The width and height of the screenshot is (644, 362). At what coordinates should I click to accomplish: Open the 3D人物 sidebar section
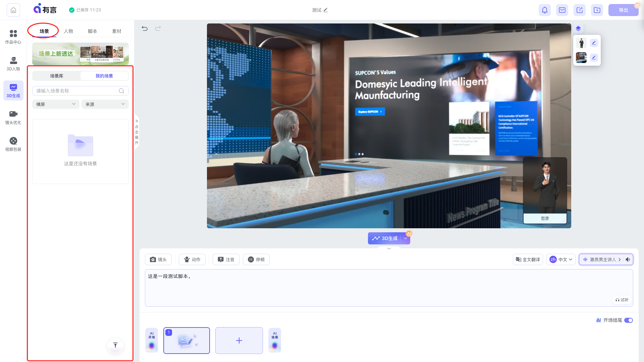pyautogui.click(x=13, y=64)
